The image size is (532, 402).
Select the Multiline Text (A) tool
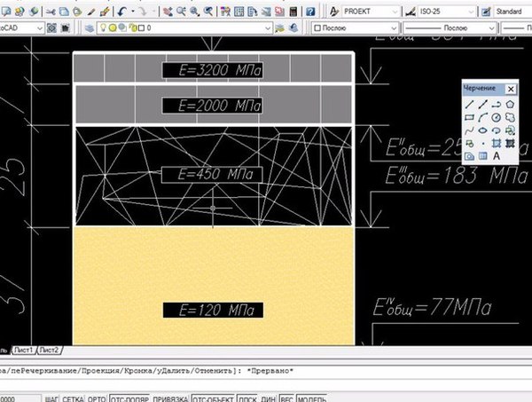tap(497, 156)
